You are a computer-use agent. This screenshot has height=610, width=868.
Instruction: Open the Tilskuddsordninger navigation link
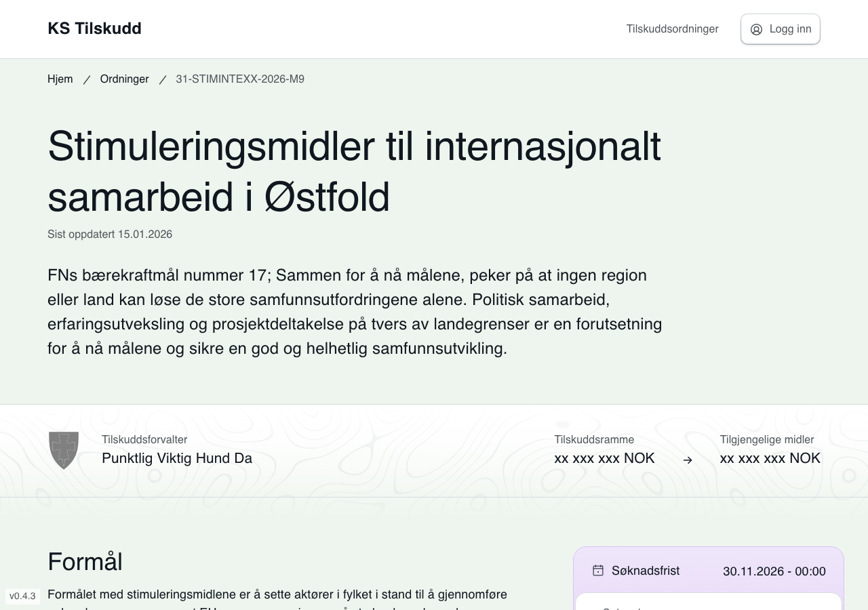click(x=672, y=28)
